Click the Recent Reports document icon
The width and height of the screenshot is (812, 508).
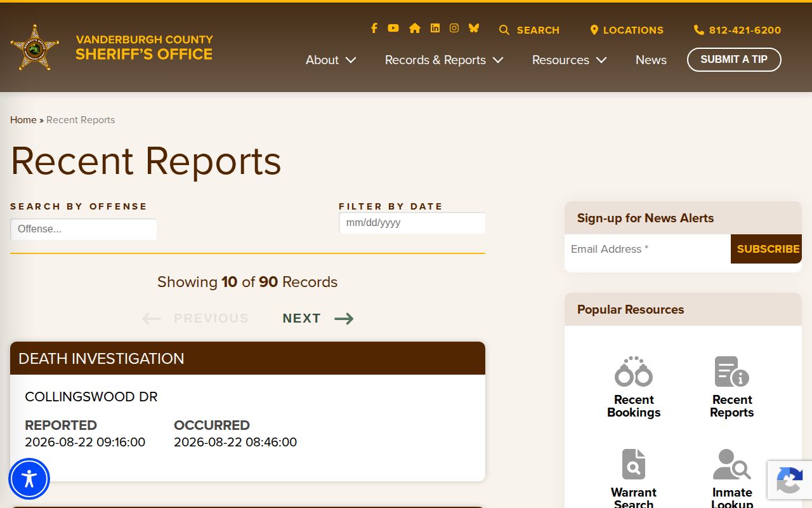coord(732,371)
